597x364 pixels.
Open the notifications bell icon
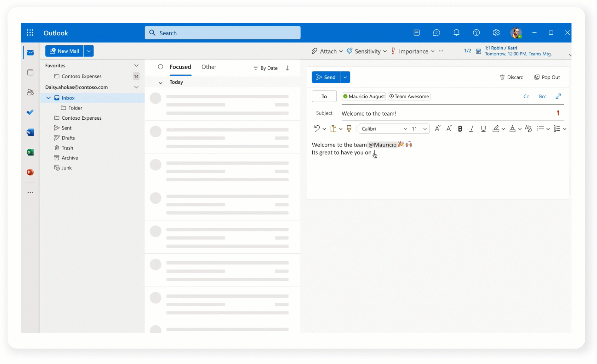coord(456,33)
